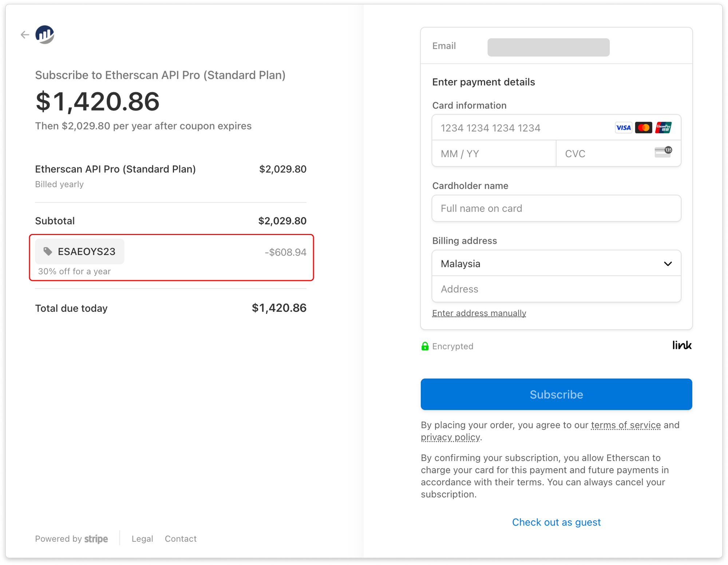This screenshot has width=728, height=565.
Task: Click the MM / YY expiry field
Action: [493, 154]
